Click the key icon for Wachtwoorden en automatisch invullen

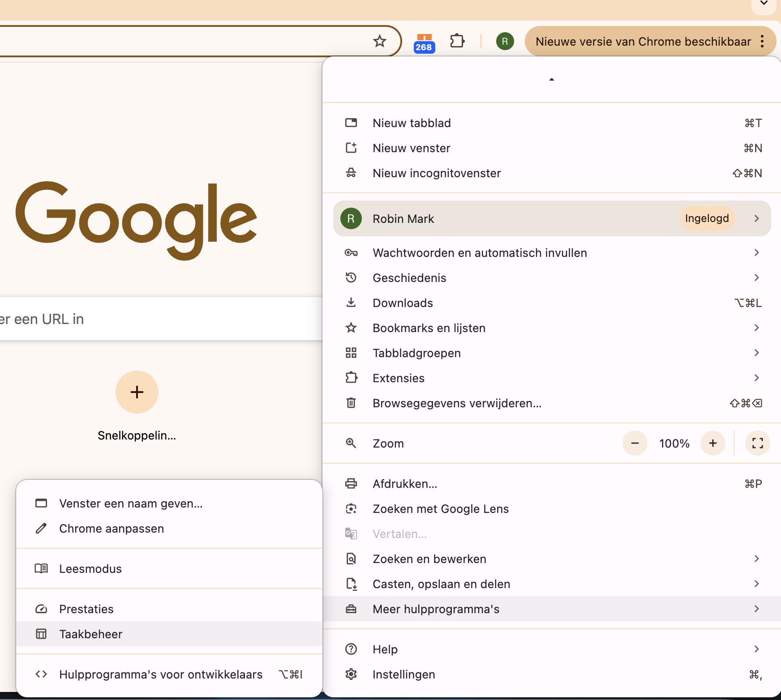(x=352, y=252)
